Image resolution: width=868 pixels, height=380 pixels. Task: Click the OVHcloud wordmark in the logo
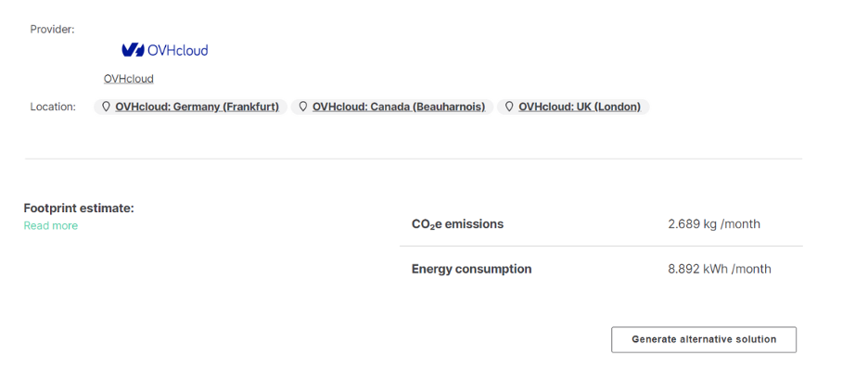[178, 50]
